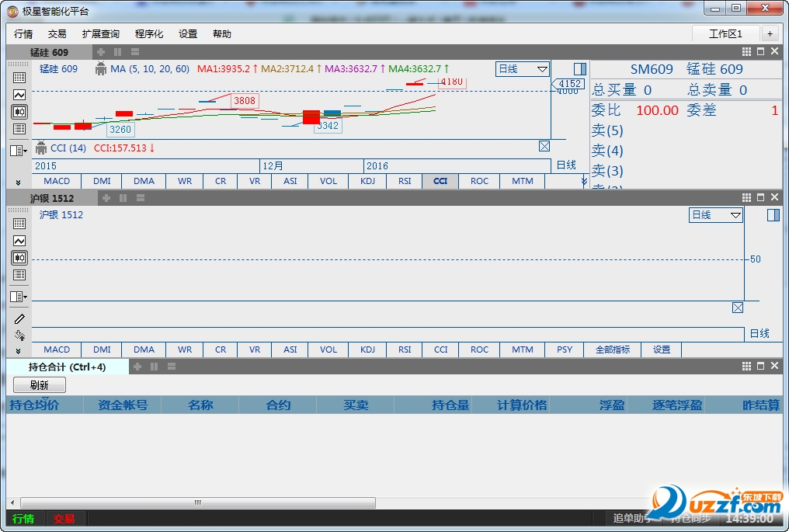Click the MA indicator robot icon
The height and width of the screenshot is (532, 789).
coord(101,69)
